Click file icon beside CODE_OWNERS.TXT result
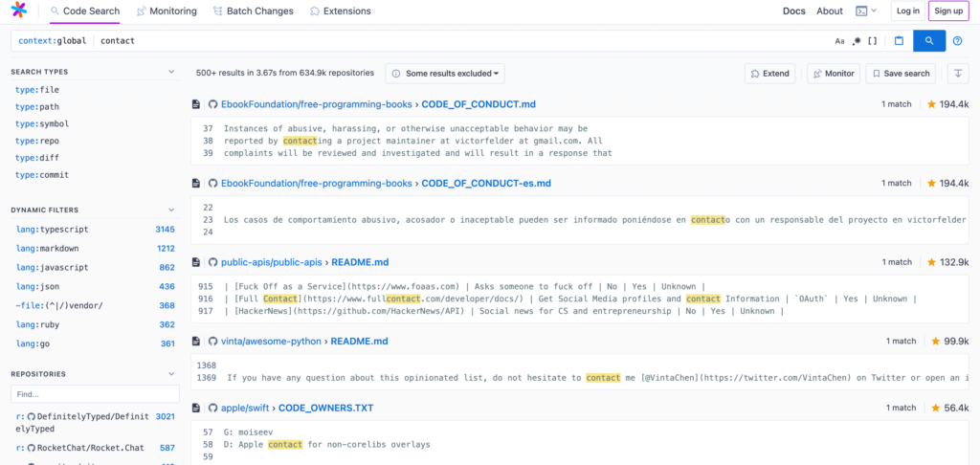Screen dimensions: 980x465 195,408
